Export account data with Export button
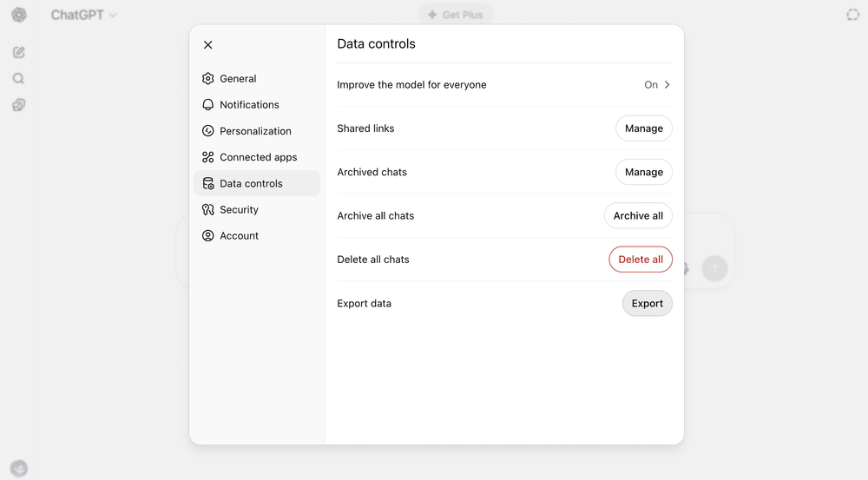Screen dimensions: 868x480 [647, 304]
